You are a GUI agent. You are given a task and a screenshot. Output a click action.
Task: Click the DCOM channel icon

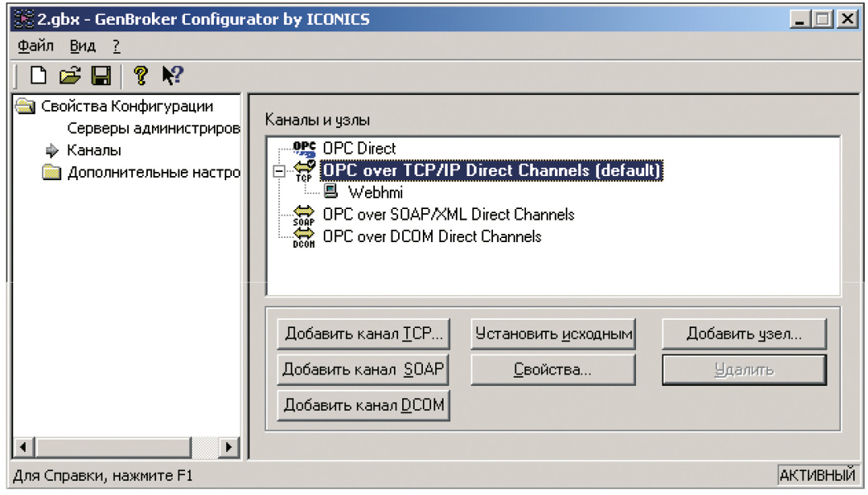coord(304,238)
